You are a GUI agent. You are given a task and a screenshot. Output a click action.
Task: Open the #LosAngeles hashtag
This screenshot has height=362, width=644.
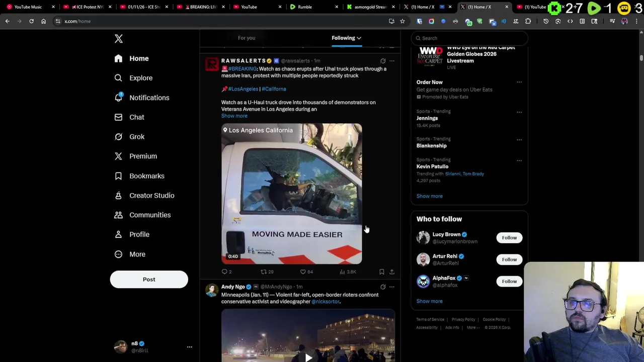click(x=243, y=89)
